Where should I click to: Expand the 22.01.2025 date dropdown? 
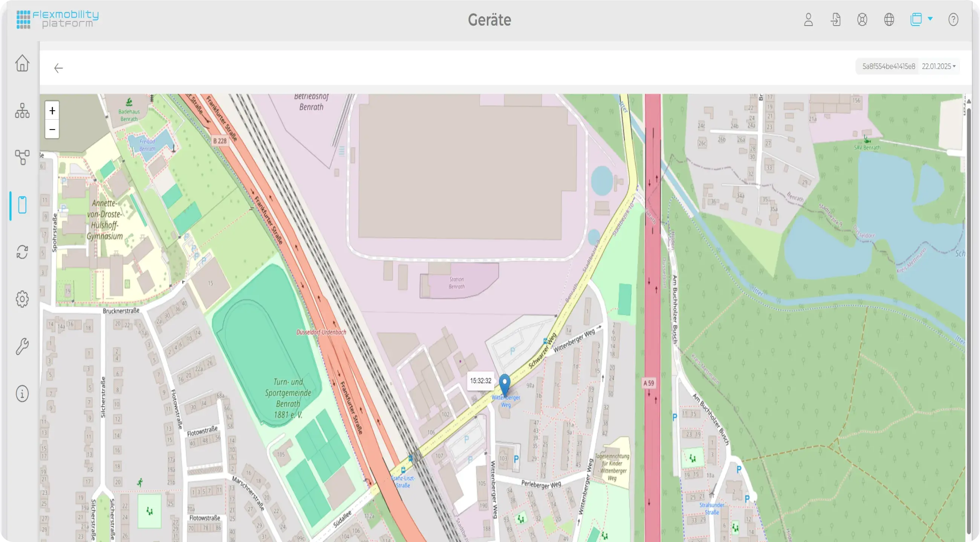click(x=939, y=67)
